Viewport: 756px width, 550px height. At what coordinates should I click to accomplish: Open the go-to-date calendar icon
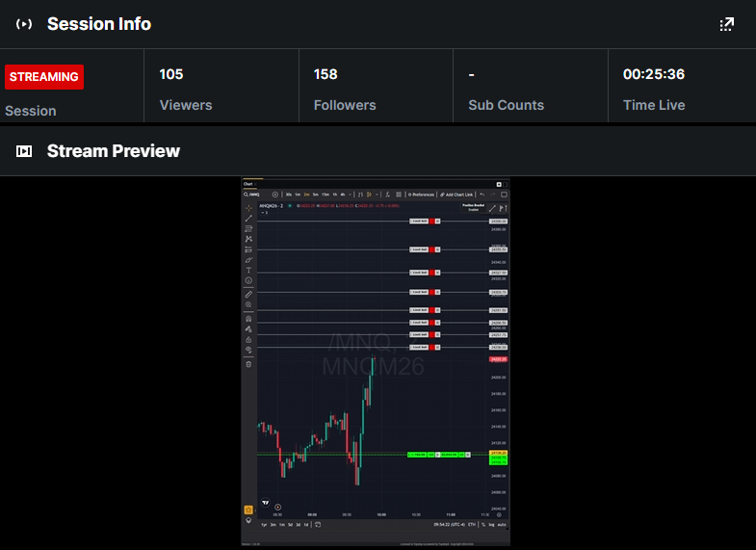[x=318, y=524]
